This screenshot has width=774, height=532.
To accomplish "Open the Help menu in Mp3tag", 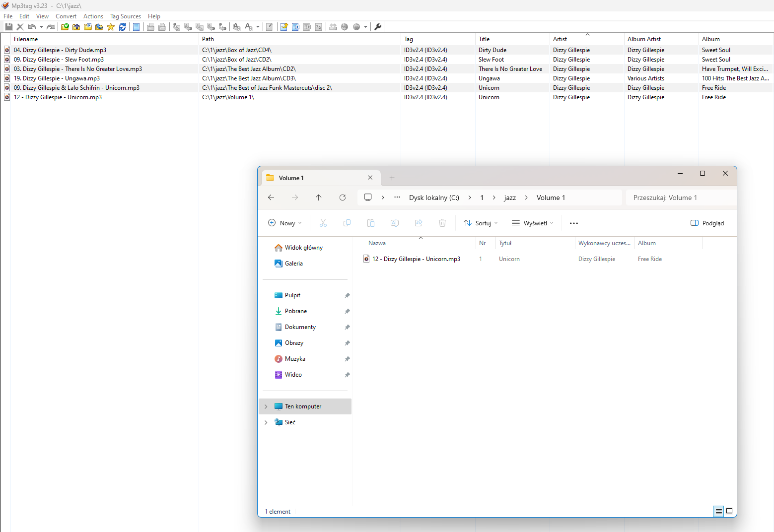I will pos(154,16).
